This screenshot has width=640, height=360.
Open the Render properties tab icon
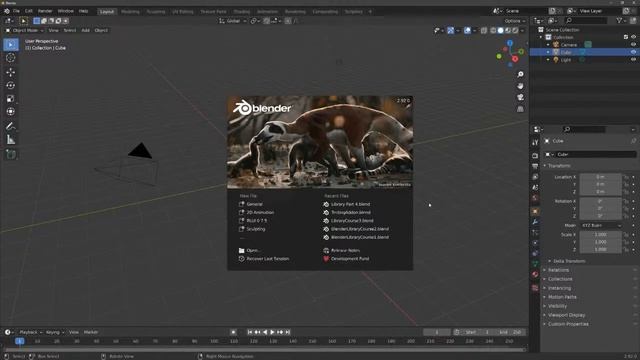click(x=535, y=156)
